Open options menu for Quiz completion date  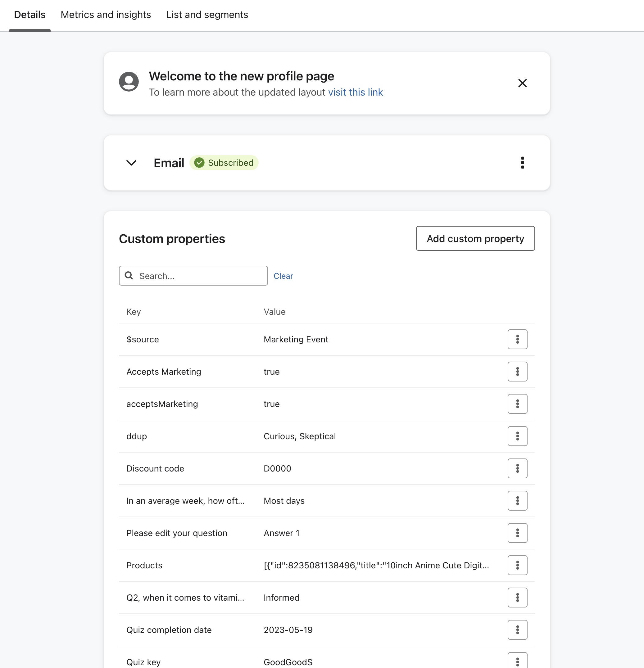pyautogui.click(x=517, y=630)
